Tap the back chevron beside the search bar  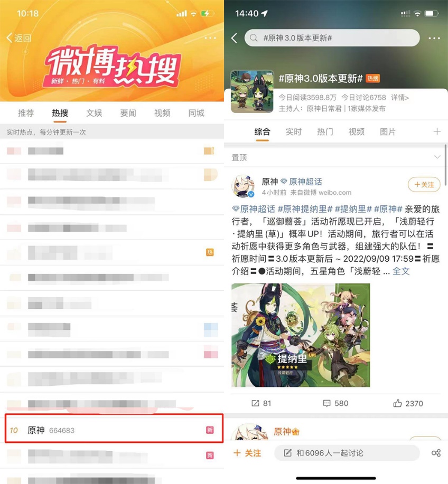click(x=234, y=39)
